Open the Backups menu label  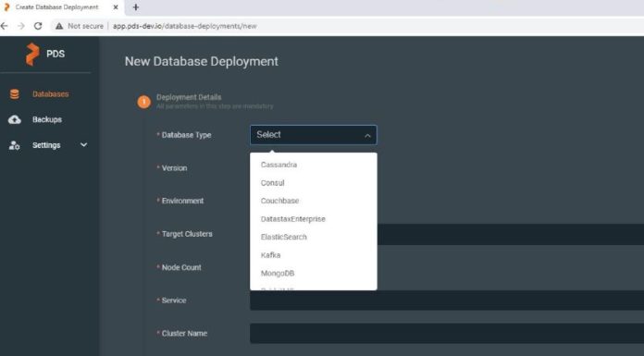[x=47, y=119]
